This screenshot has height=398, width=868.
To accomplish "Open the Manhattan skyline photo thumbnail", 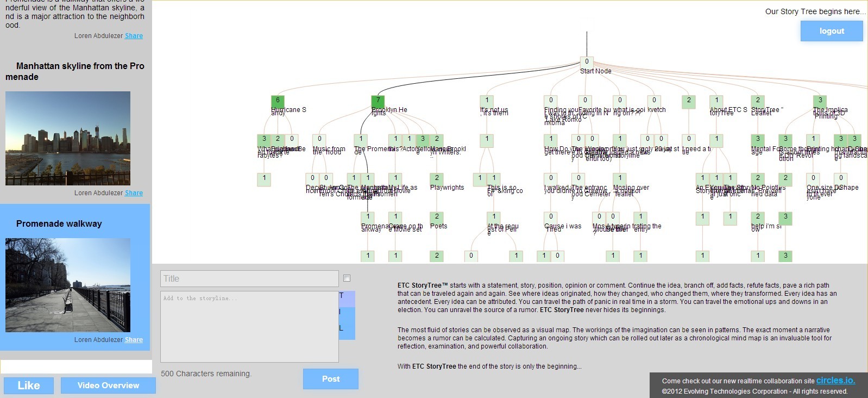I will 68,138.
